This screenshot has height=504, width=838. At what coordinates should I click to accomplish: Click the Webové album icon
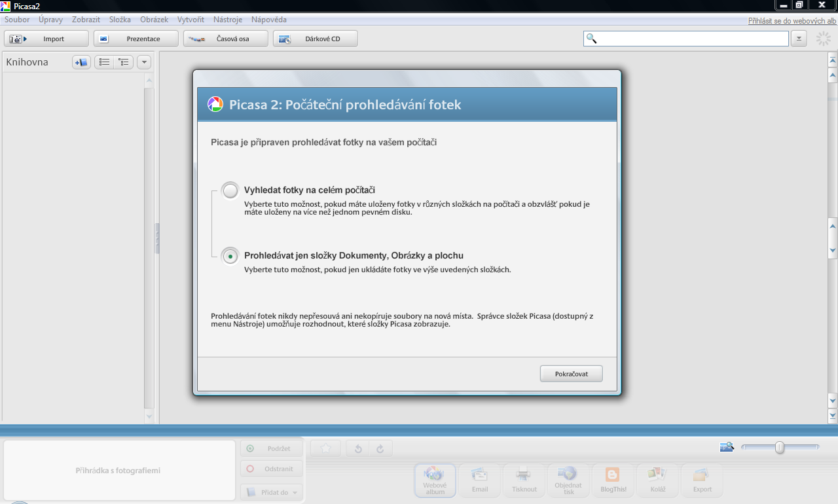pos(435,480)
